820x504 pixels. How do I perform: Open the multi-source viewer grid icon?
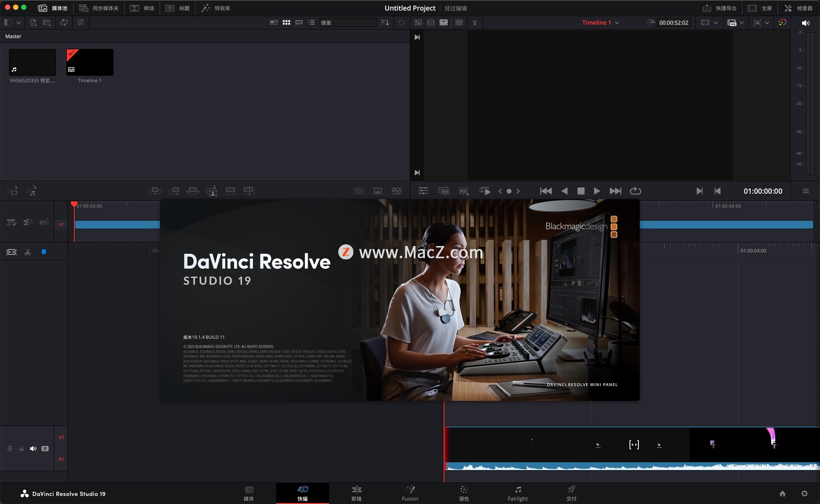point(459,22)
